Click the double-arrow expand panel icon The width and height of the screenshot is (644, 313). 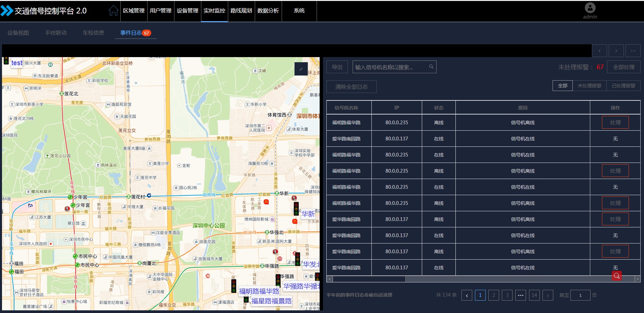(633, 51)
